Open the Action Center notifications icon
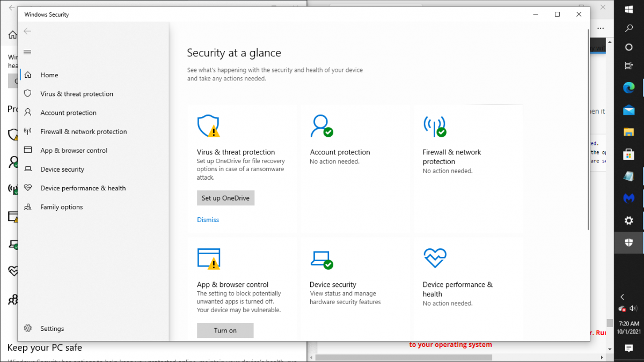Viewport: 644px width, 362px height. point(629,349)
